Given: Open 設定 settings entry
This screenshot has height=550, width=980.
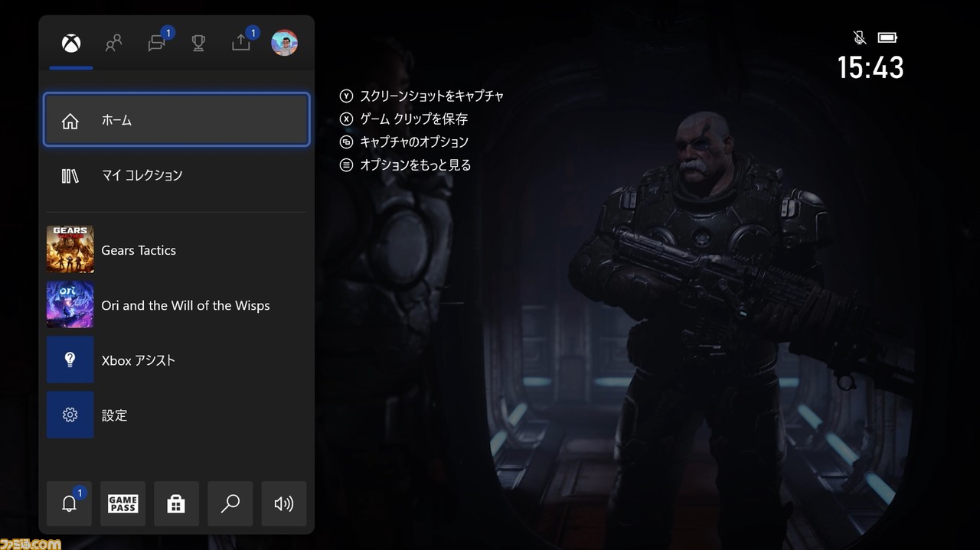Looking at the screenshot, I should [x=177, y=415].
